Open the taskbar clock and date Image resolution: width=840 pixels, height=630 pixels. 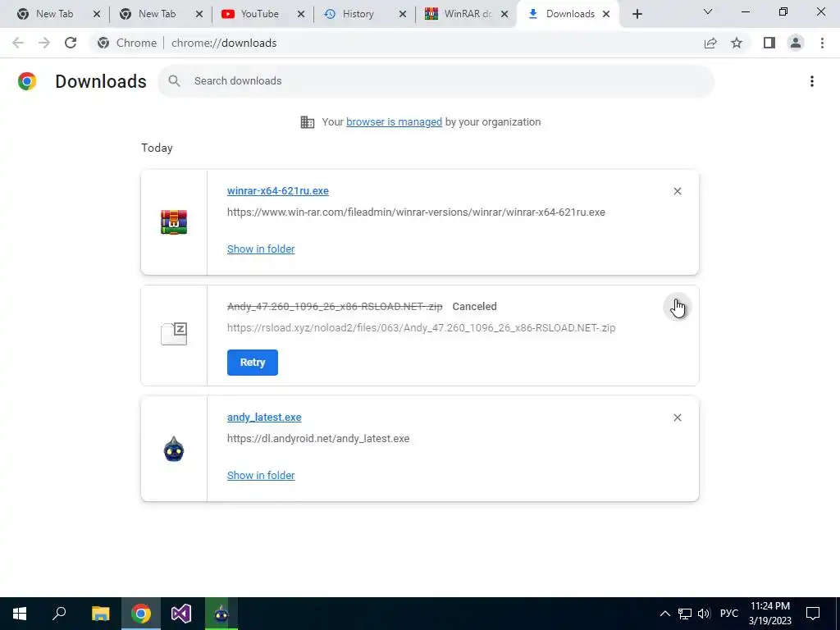point(769,614)
